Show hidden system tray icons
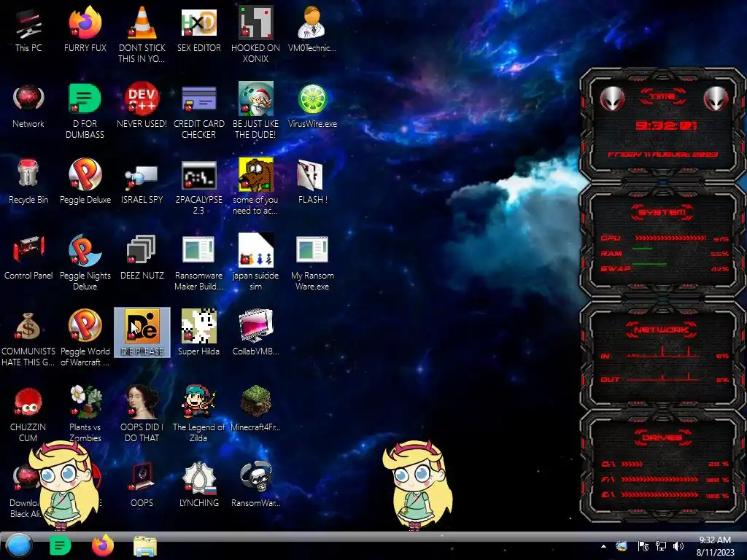Screen dimensions: 747x560 pos(603,546)
